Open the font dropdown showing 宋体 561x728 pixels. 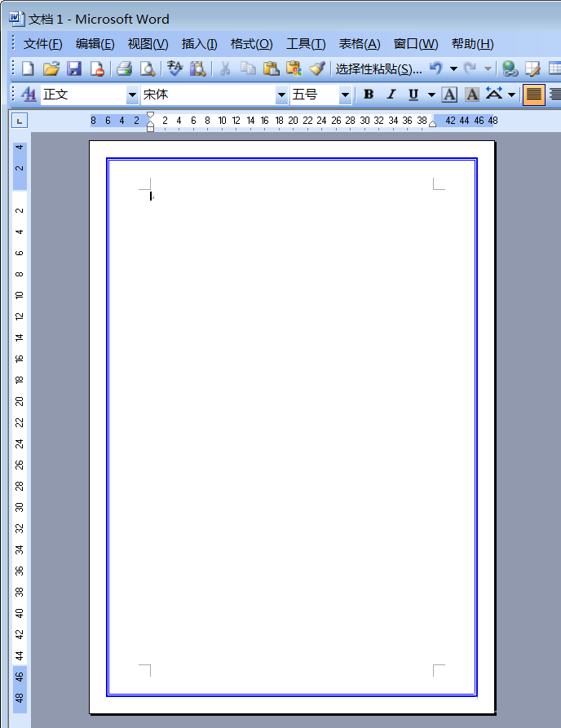tap(281, 95)
